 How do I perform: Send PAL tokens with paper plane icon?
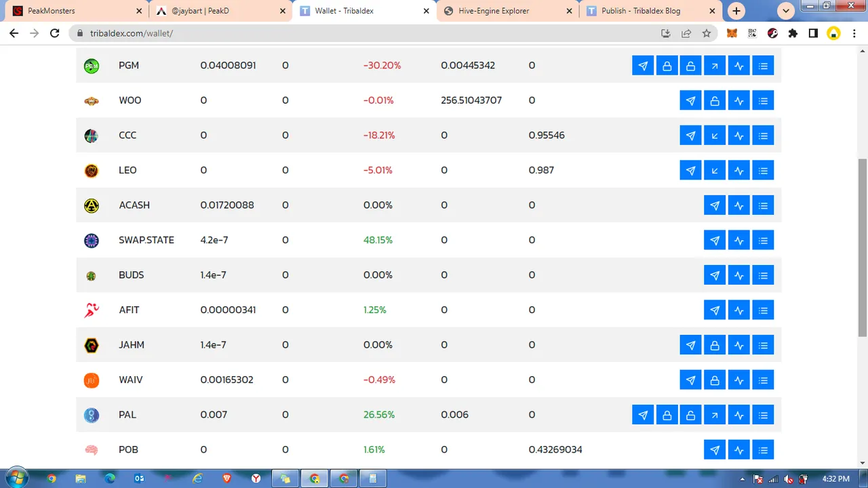coord(643,415)
